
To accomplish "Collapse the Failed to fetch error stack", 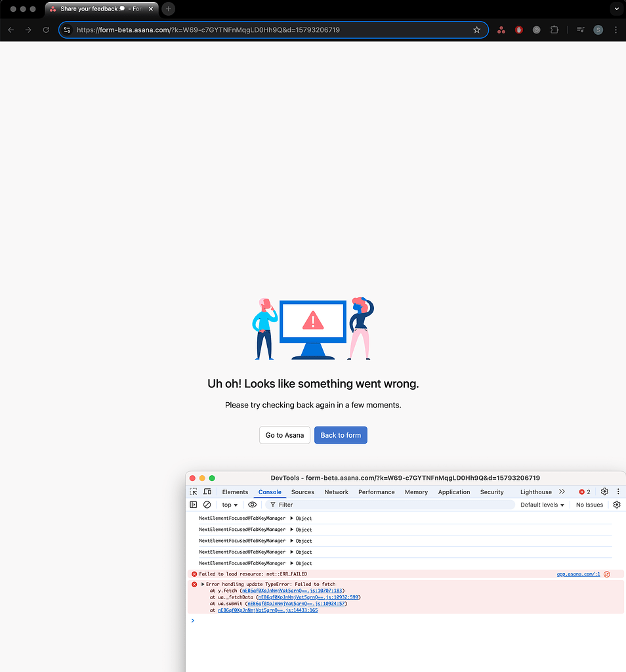I will click(202, 583).
